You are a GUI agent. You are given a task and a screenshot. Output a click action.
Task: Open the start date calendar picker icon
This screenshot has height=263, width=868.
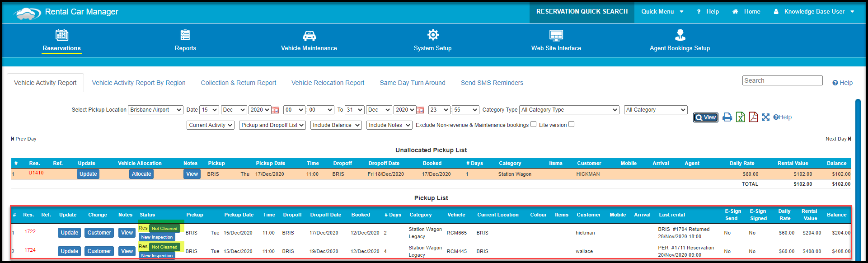[275, 110]
